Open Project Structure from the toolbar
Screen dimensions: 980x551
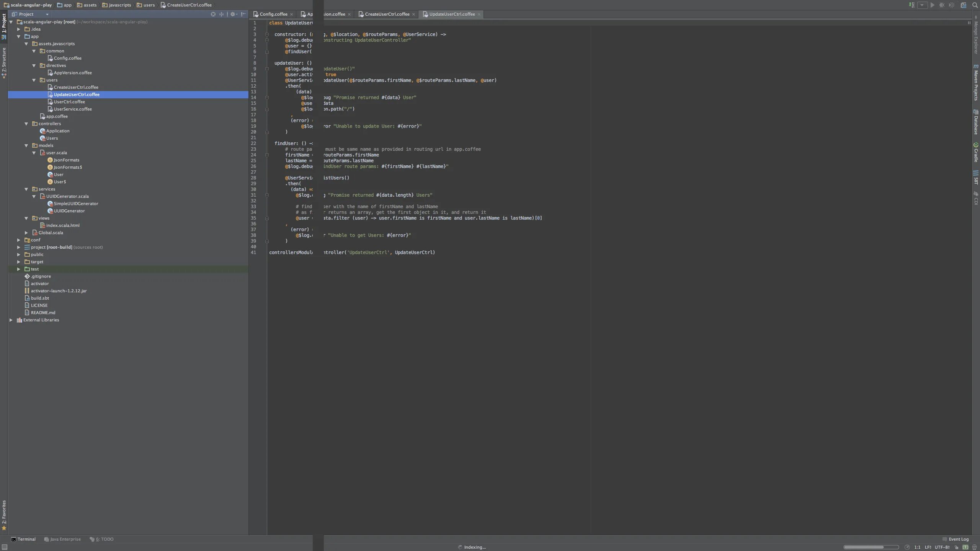tap(964, 5)
